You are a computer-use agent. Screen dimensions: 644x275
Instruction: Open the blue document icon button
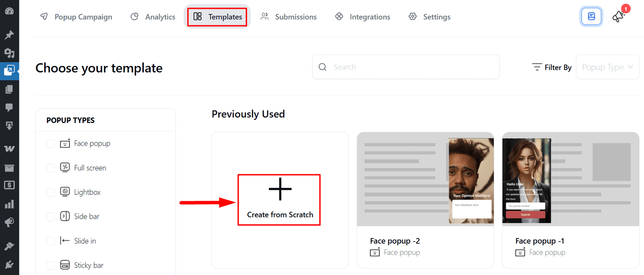[591, 16]
